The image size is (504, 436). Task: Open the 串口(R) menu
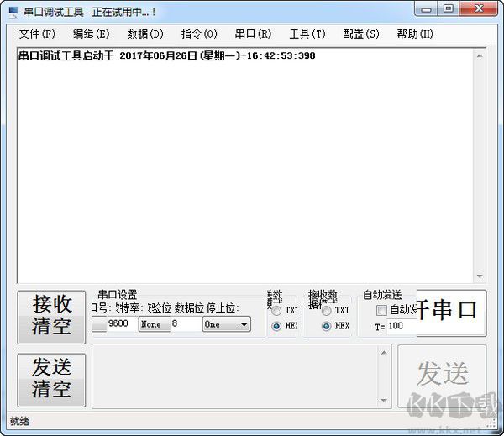click(x=253, y=34)
